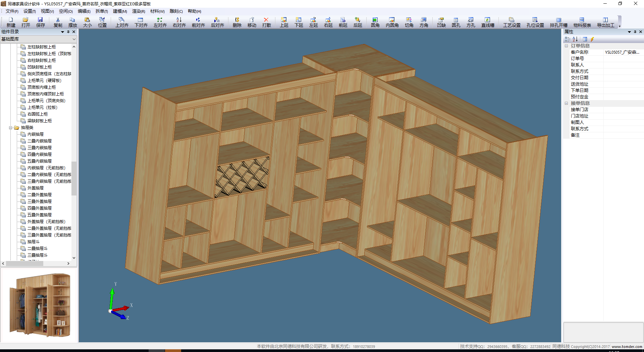Open the 渲染 menu

tap(138, 11)
